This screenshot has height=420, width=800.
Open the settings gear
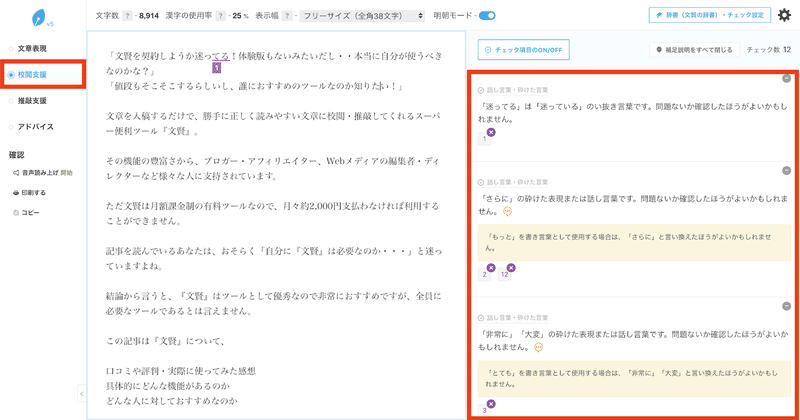tap(784, 15)
